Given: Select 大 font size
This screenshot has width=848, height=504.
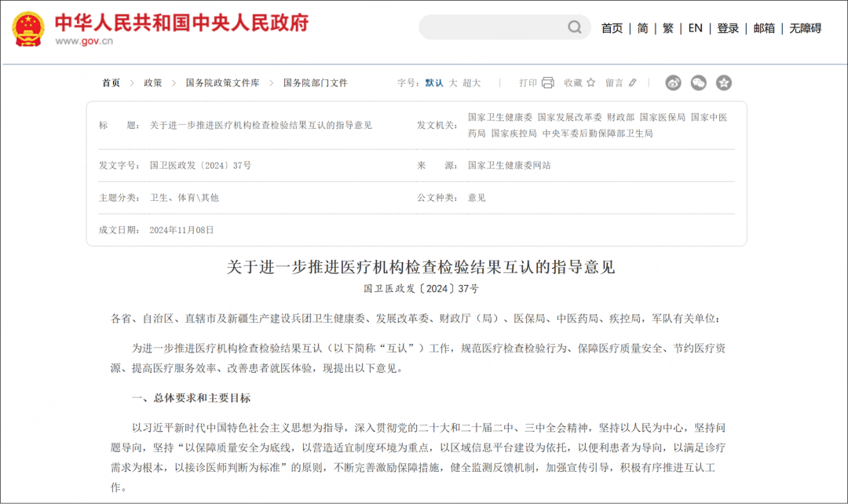Looking at the screenshot, I should 453,82.
